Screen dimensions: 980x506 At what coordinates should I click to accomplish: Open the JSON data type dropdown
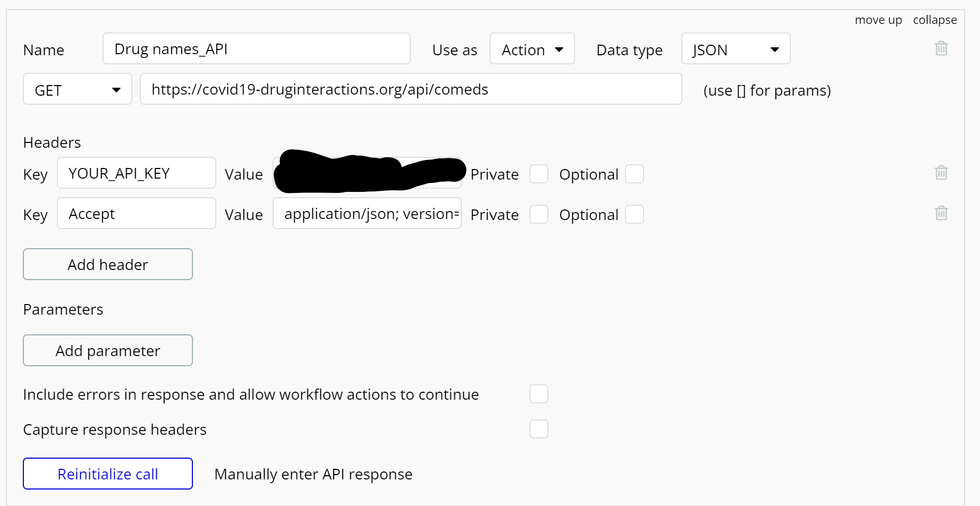pyautogui.click(x=736, y=49)
